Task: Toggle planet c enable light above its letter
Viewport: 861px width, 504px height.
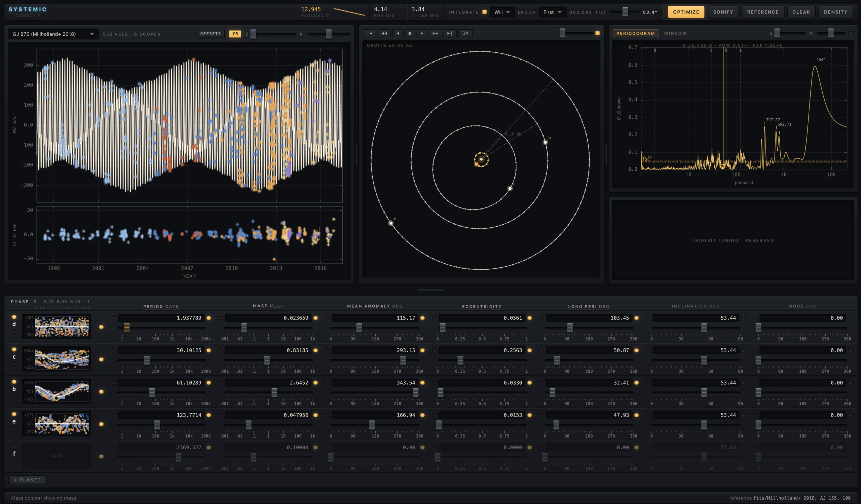Action: pyautogui.click(x=14, y=350)
